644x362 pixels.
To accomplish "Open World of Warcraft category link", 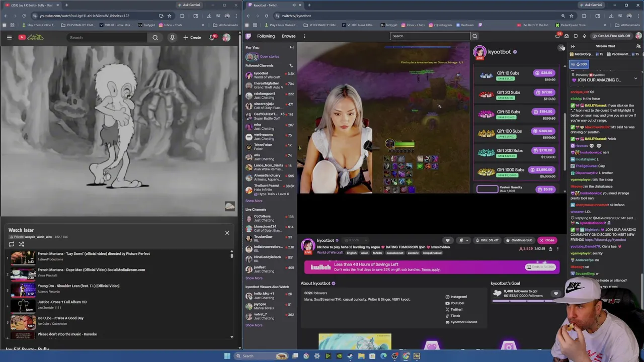I will pyautogui.click(x=330, y=253).
